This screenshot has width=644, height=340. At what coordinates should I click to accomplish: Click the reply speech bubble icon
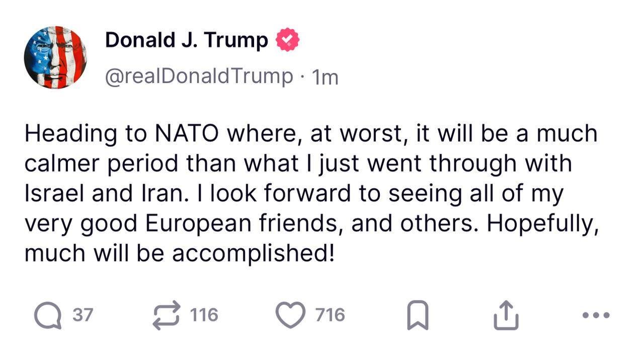pyautogui.click(x=48, y=315)
